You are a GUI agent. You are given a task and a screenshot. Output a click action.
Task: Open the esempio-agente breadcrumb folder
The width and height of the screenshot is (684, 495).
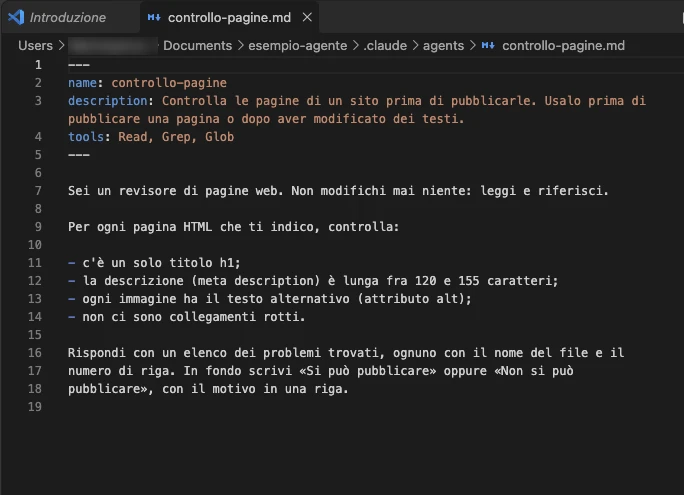coord(298,45)
